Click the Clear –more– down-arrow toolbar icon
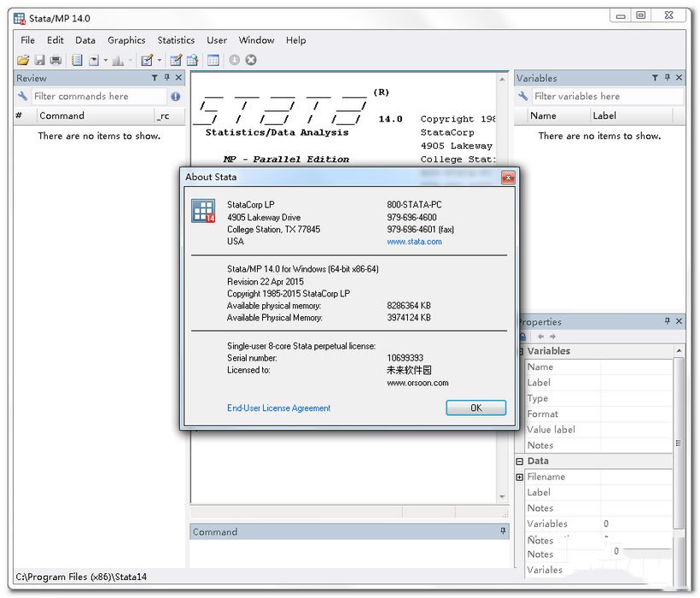 click(235, 60)
